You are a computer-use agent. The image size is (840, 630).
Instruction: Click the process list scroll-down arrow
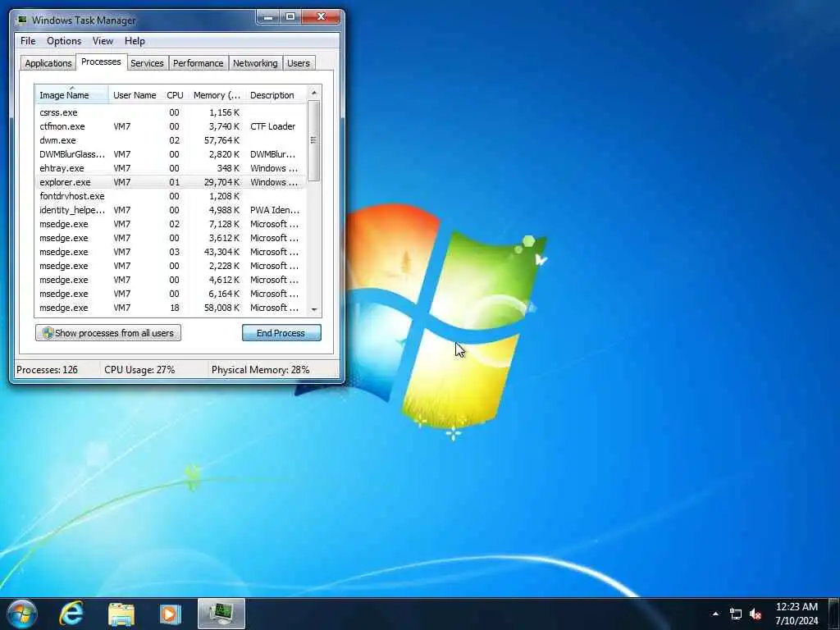coord(314,309)
